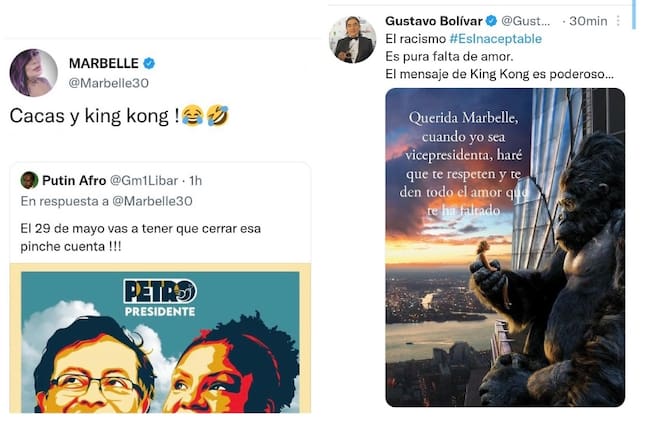Open the @Gm1Libar handle in the quoted tweet

coord(144,181)
